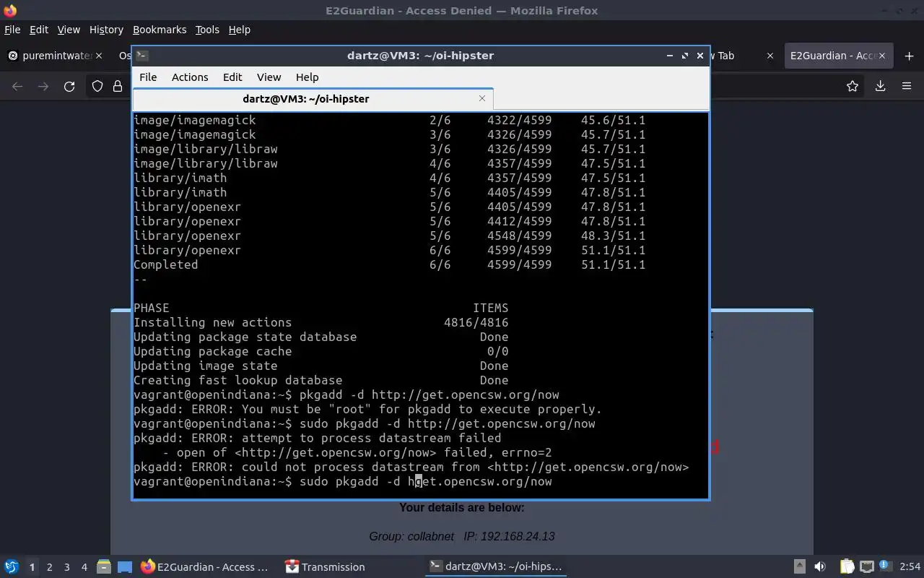Switch to workspace 4
The height and width of the screenshot is (578, 924).
tap(84, 567)
